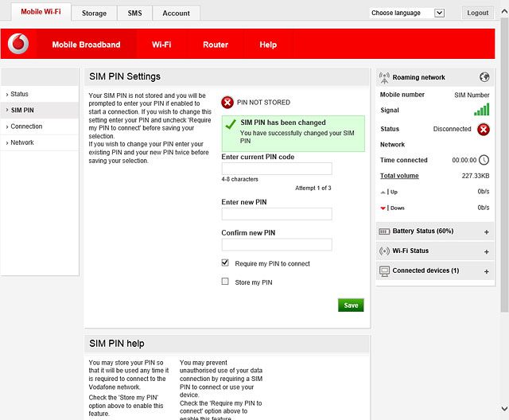Switch to the Account tab
This screenshot has width=509, height=420.
coord(177,14)
